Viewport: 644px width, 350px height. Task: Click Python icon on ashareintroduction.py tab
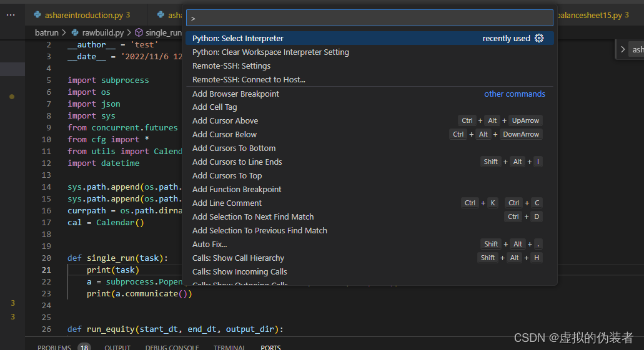pyautogui.click(x=37, y=15)
